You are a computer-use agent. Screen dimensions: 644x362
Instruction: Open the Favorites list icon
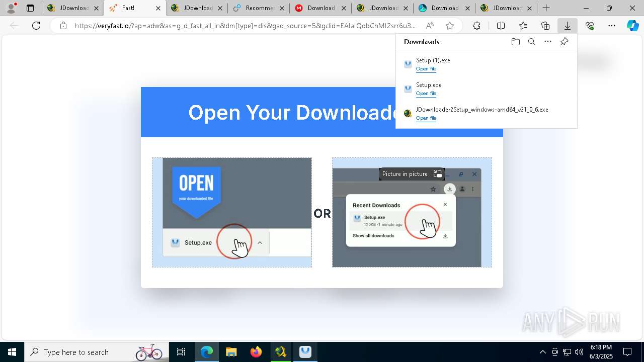click(x=523, y=26)
